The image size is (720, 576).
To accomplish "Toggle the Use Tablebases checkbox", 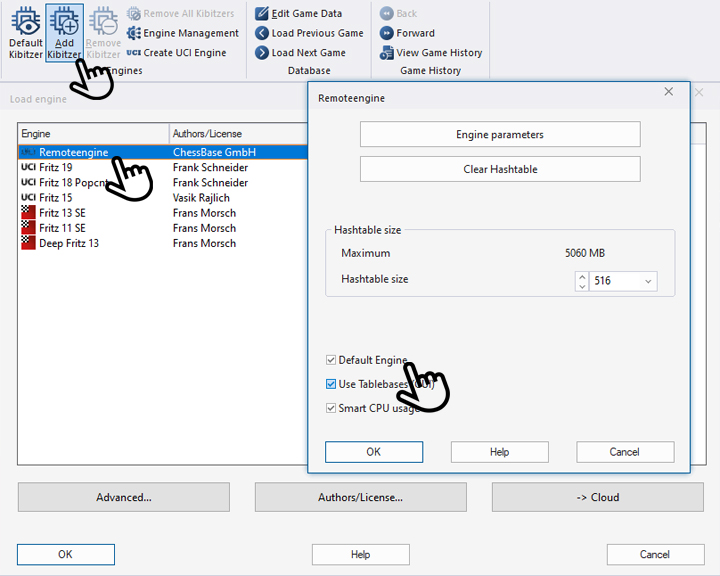I will pyautogui.click(x=331, y=384).
